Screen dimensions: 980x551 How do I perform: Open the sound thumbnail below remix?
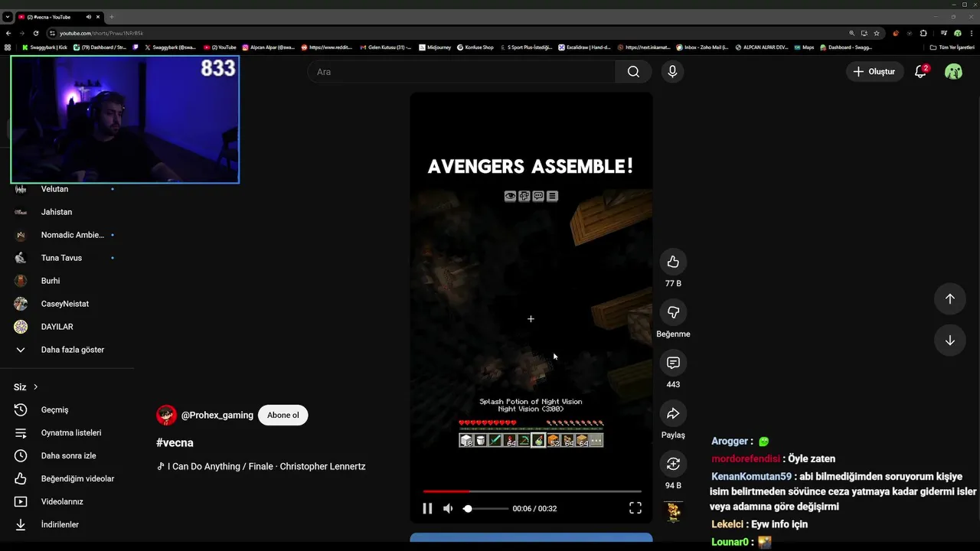673,512
